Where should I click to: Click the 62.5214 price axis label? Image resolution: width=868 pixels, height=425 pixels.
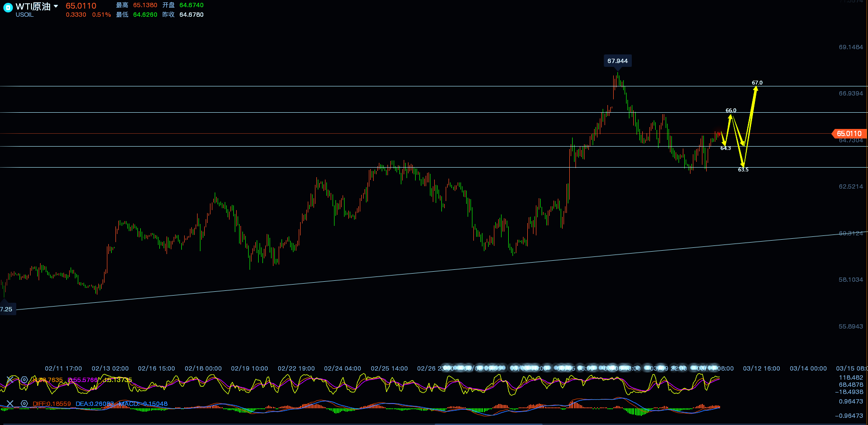pos(850,187)
